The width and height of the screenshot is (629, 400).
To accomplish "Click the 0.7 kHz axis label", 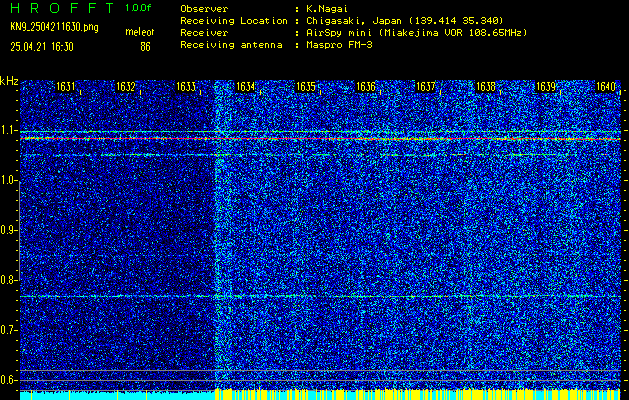I will (8, 330).
